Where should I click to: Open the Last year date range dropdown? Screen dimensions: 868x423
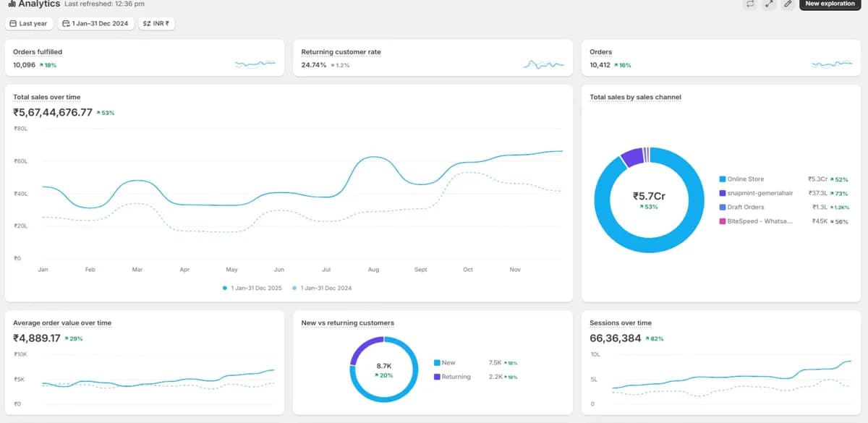pyautogui.click(x=28, y=24)
